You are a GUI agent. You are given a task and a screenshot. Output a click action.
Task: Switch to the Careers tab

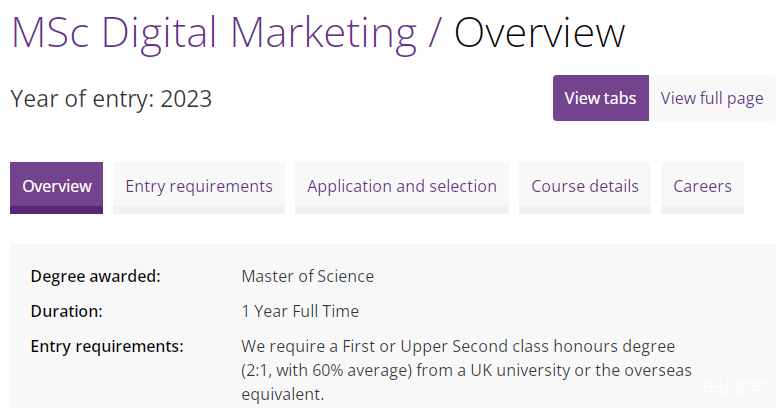702,187
